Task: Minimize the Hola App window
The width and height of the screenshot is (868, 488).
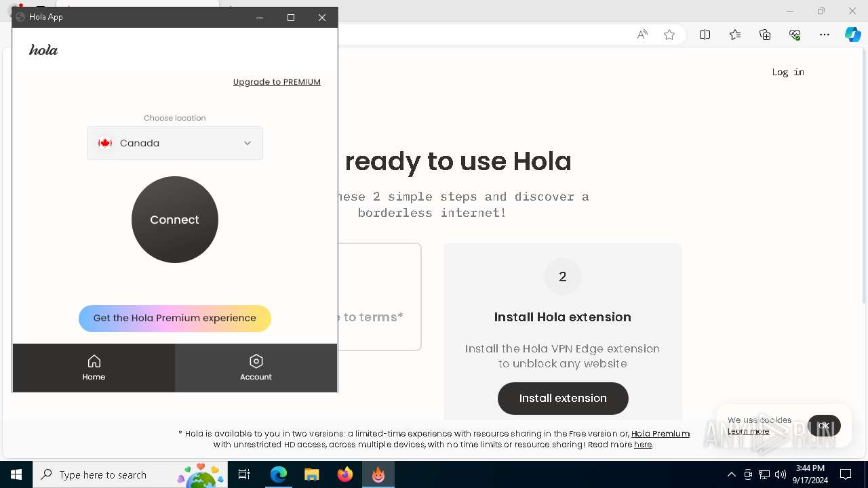Action: coord(259,18)
